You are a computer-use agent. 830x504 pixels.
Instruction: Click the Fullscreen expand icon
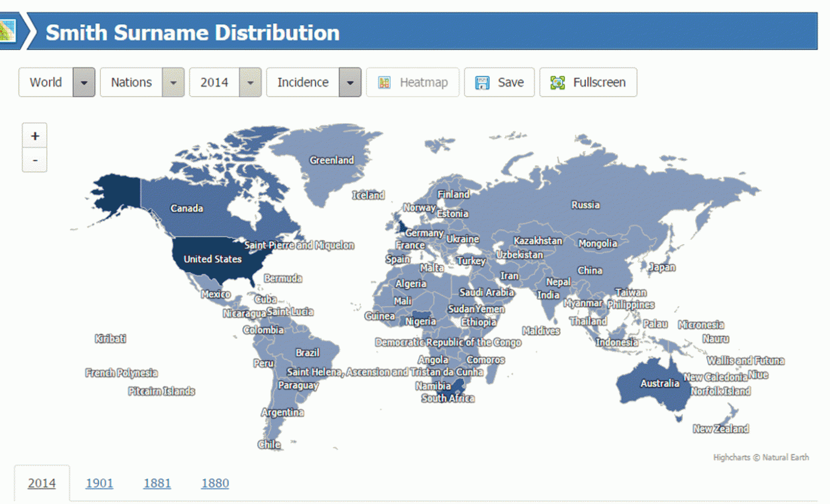click(557, 83)
